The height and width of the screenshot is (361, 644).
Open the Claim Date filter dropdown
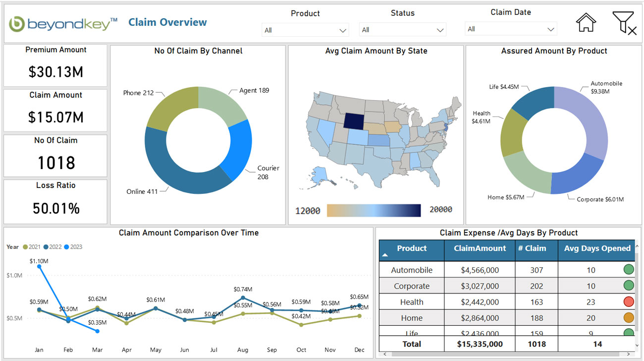pos(511,29)
